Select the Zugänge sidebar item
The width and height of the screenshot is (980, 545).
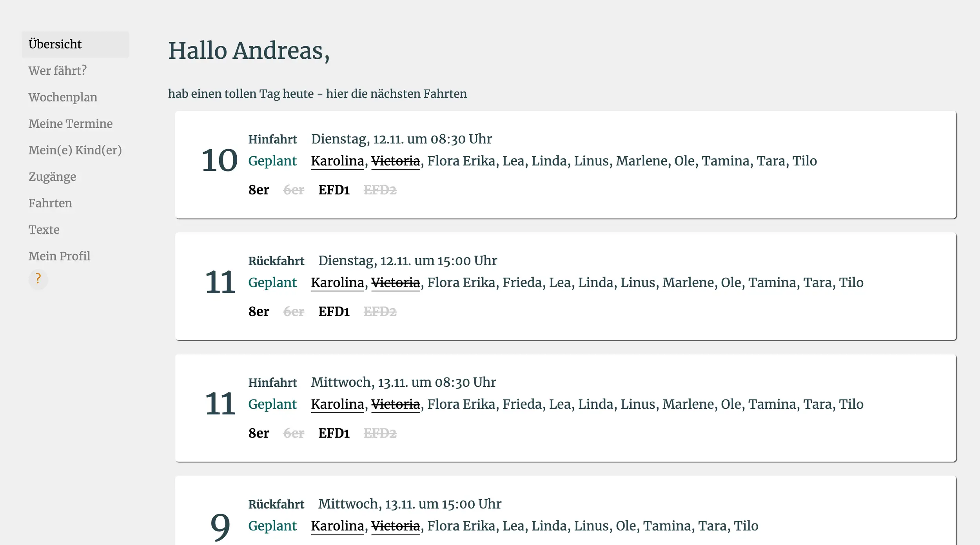[52, 177]
